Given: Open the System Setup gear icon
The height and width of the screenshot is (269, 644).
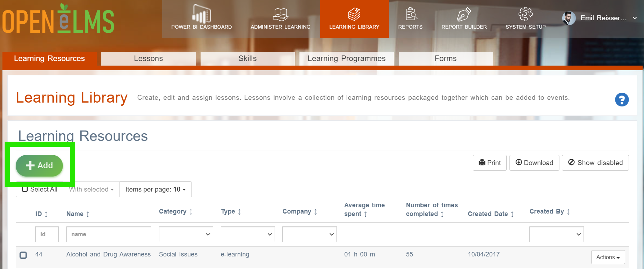Looking at the screenshot, I should (526, 14).
